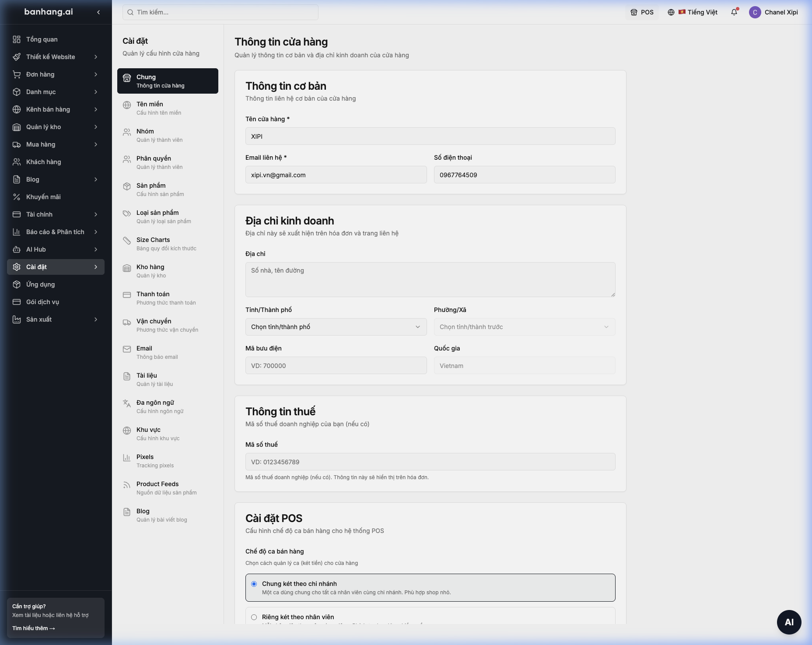The width and height of the screenshot is (812, 645).
Task: Open Tổng quan dashboard icon
Action: click(17, 39)
